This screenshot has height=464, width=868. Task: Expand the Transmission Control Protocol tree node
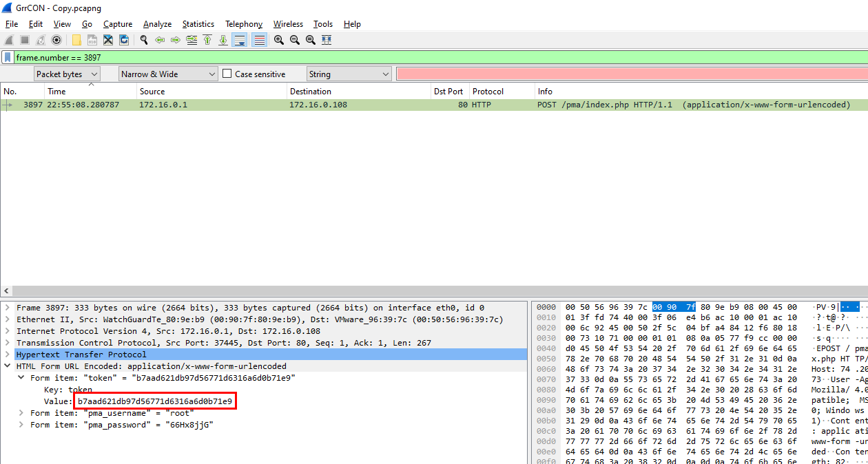(8, 343)
